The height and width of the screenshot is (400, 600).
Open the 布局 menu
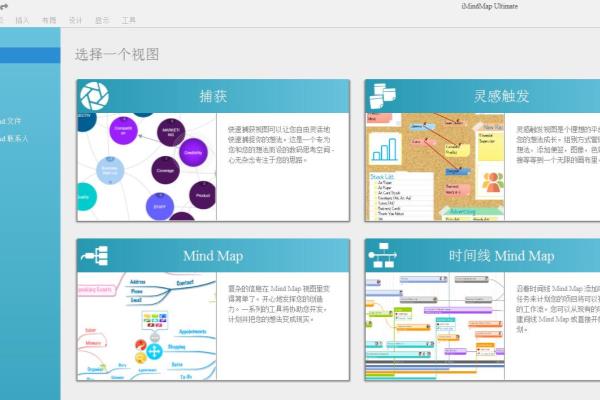click(49, 20)
